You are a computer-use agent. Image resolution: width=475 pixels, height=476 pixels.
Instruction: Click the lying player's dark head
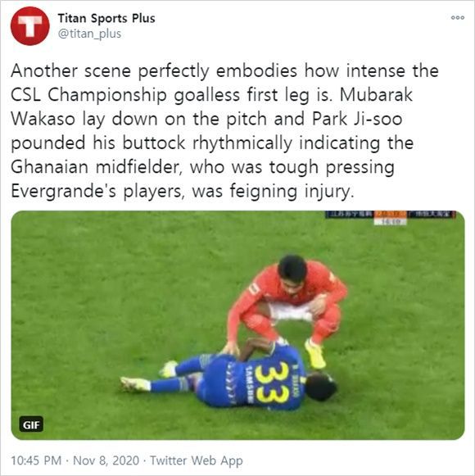321,387
